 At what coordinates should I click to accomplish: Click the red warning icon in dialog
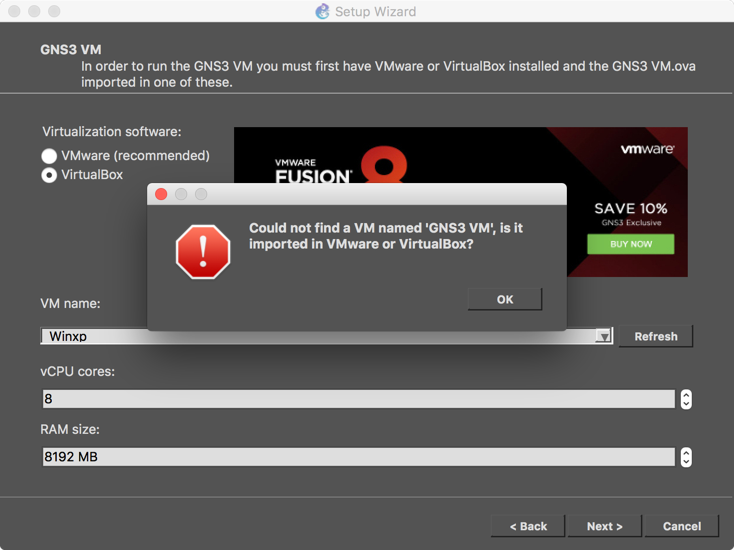(203, 252)
